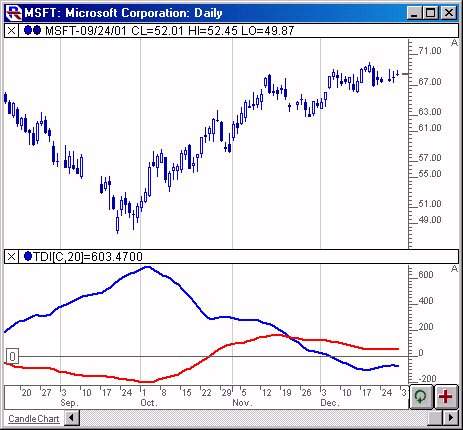Click the 51.00 price scale label

point(430,204)
